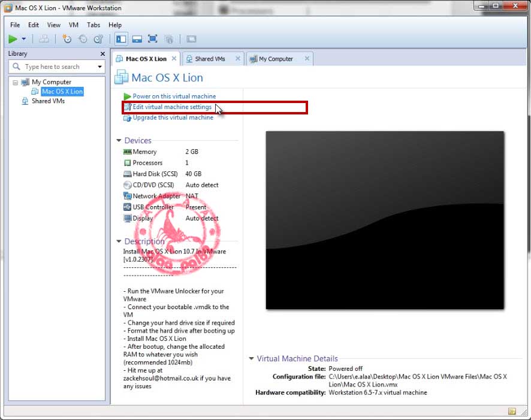Switch to the Mac OS X Lion tab
The width and height of the screenshot is (531, 420).
click(146, 59)
